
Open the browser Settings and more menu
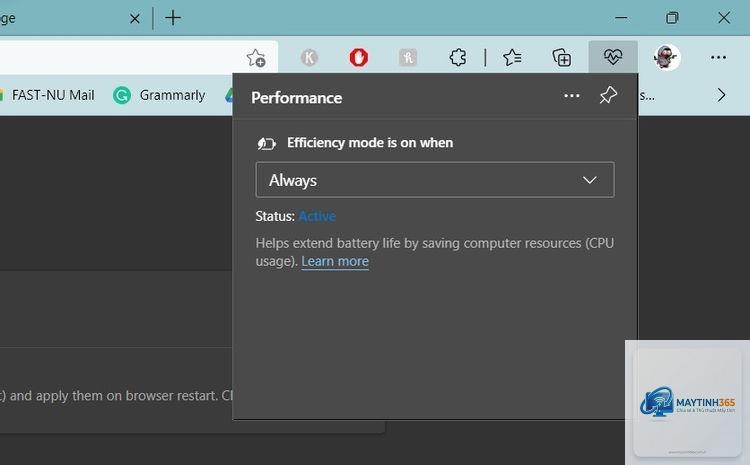click(x=718, y=57)
